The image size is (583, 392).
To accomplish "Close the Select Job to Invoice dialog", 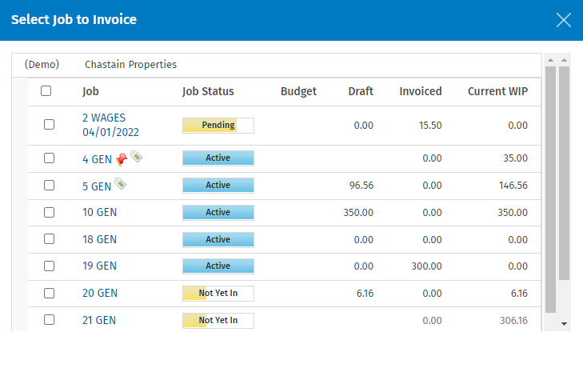I will [564, 20].
